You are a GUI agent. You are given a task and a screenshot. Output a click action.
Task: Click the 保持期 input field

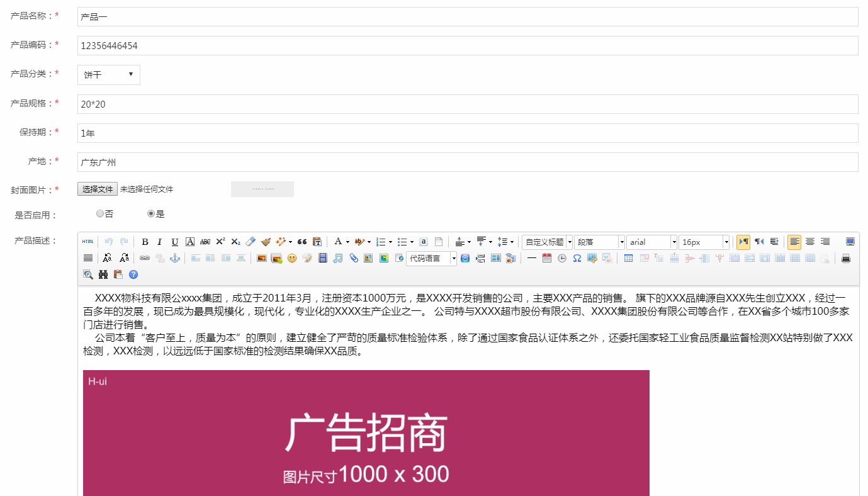pos(468,133)
